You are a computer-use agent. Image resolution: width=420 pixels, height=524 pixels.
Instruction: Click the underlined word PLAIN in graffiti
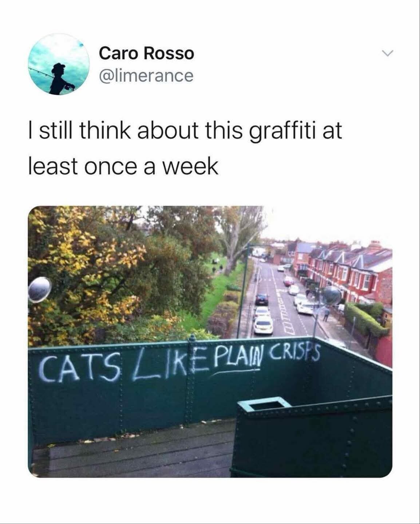click(x=239, y=359)
